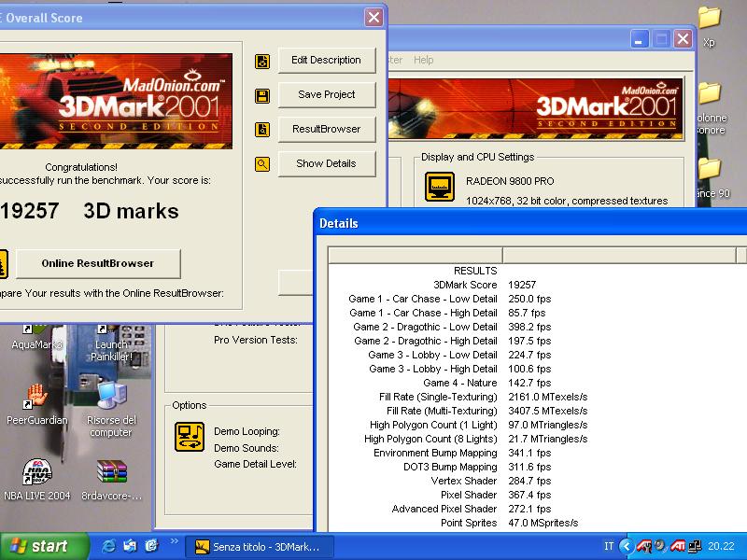Click the second ATI tray icon
The height and width of the screenshot is (560, 747).
coord(678,546)
